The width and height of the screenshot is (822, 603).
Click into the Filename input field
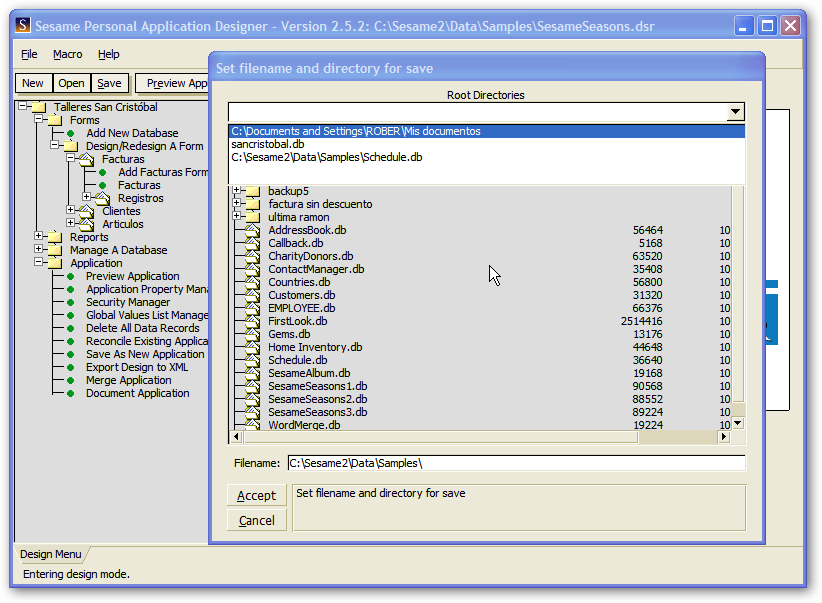click(x=516, y=463)
